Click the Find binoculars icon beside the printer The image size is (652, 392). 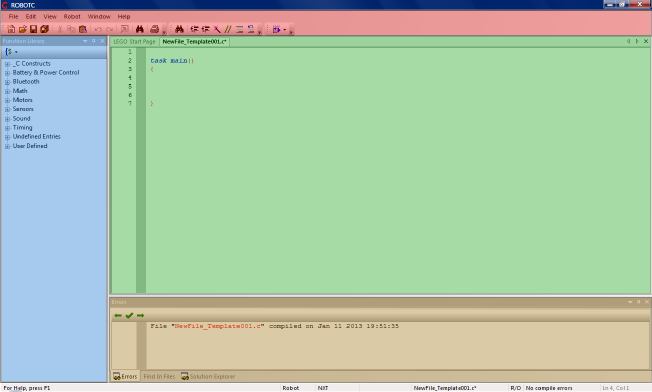tap(140, 29)
